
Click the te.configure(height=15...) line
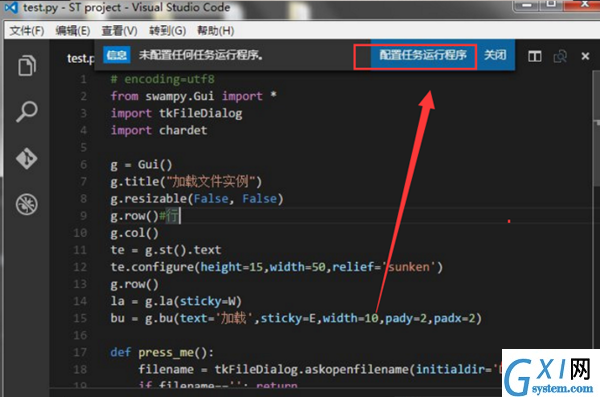277,267
